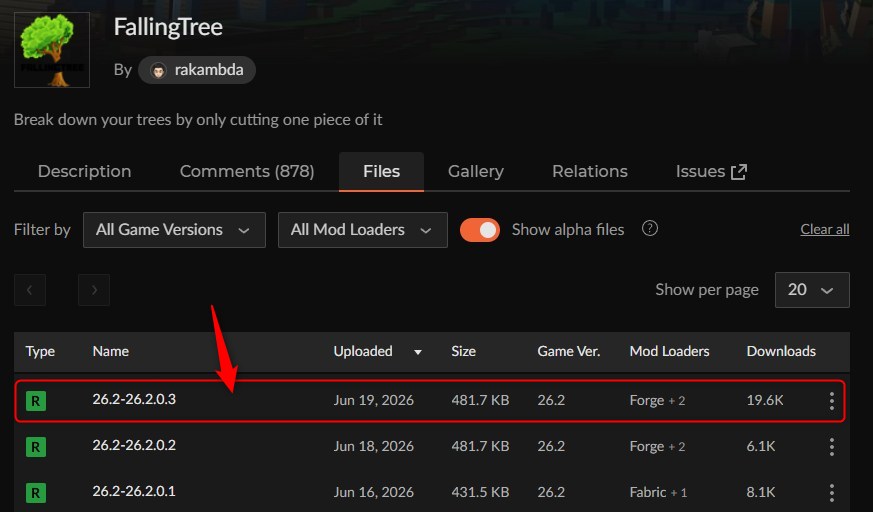Click the FallingTree mod logo thumbnail
This screenshot has width=873, height=512.
52,50
